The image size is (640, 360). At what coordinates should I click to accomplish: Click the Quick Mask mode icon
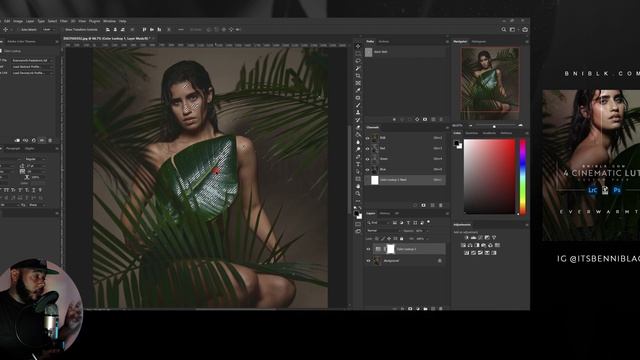pos(358,224)
